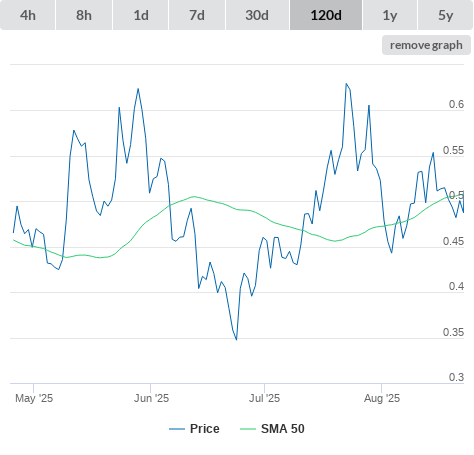Open the 7d time range tab
The image size is (474, 455).
coord(197,15)
